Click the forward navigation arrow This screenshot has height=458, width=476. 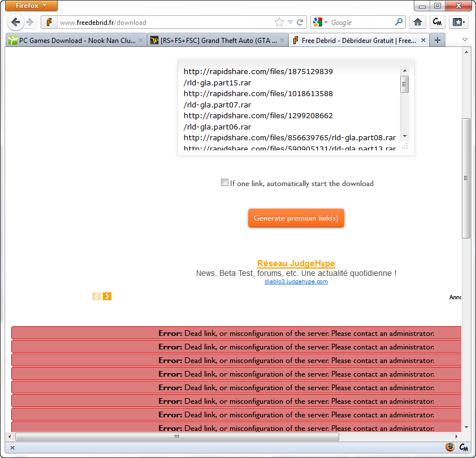click(30, 22)
